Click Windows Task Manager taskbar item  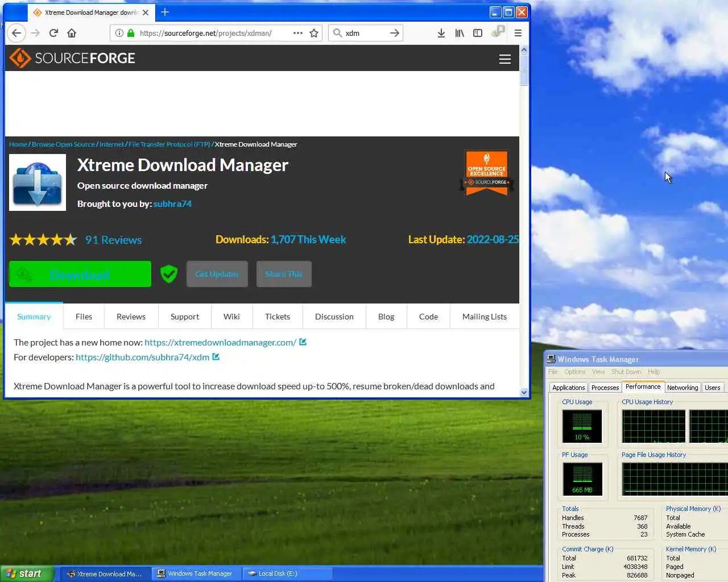[x=196, y=573]
